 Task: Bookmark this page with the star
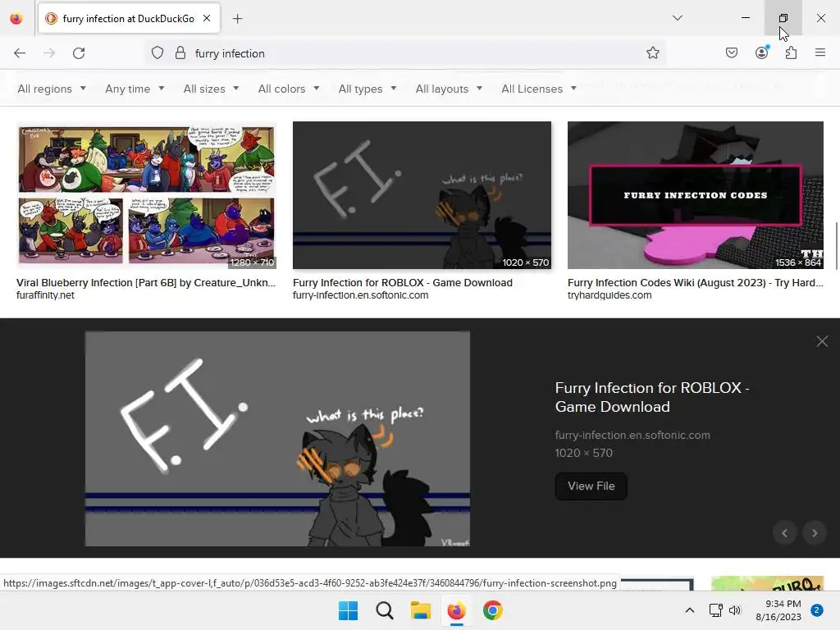(652, 52)
